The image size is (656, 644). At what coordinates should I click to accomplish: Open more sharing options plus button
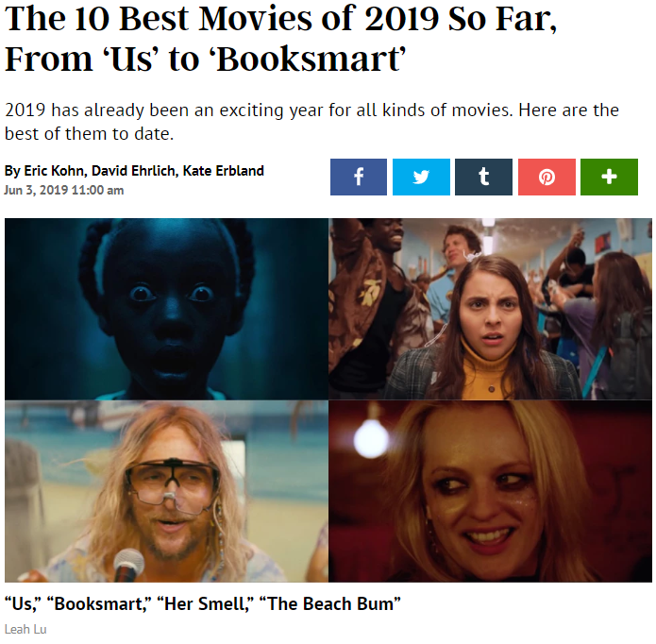pyautogui.click(x=609, y=177)
